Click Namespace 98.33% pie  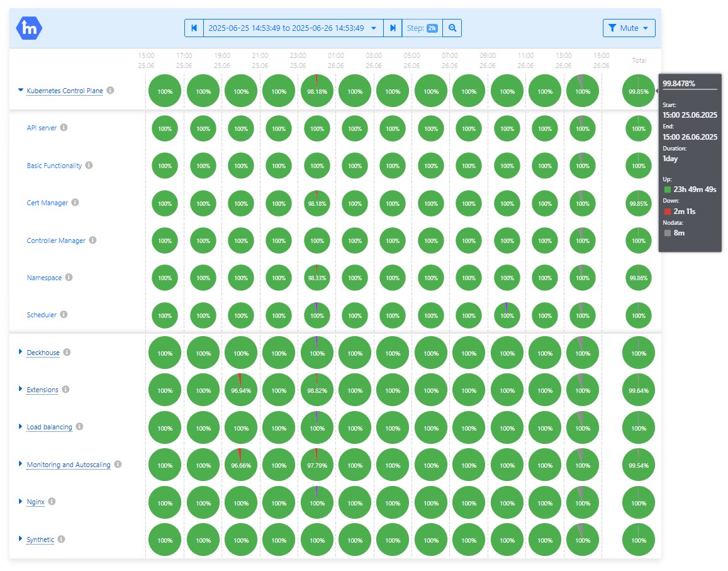tap(317, 278)
